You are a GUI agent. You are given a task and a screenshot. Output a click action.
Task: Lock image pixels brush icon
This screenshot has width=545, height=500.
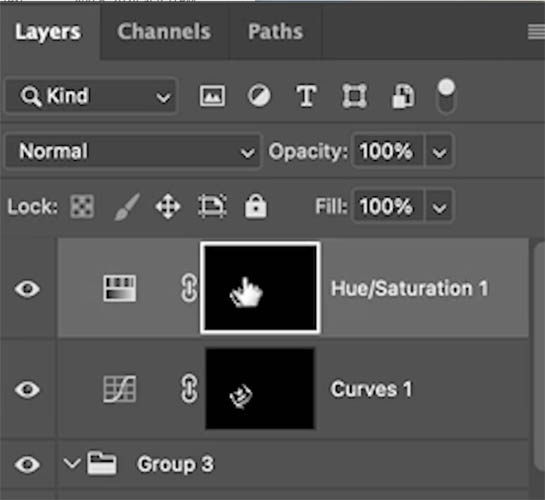[x=127, y=206]
